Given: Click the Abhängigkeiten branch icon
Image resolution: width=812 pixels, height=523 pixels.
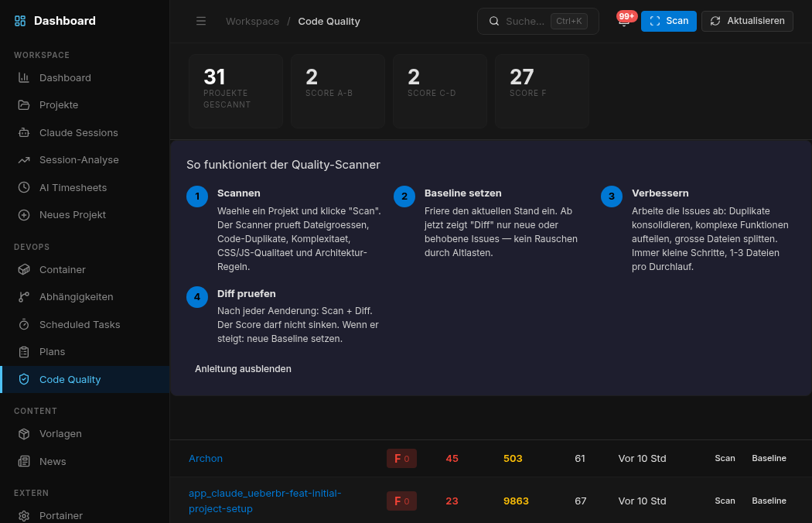Looking at the screenshot, I should point(24,297).
